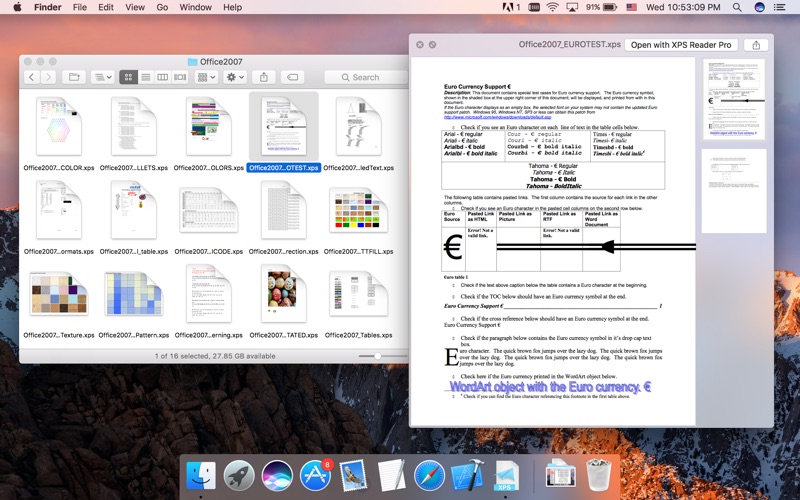This screenshot has width=800, height=500.
Task: Open the Go menu in menu bar
Action: [162, 7]
